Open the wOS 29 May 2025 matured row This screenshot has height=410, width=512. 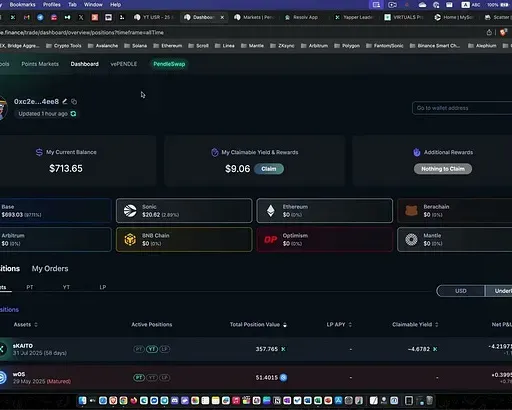[x=256, y=377]
